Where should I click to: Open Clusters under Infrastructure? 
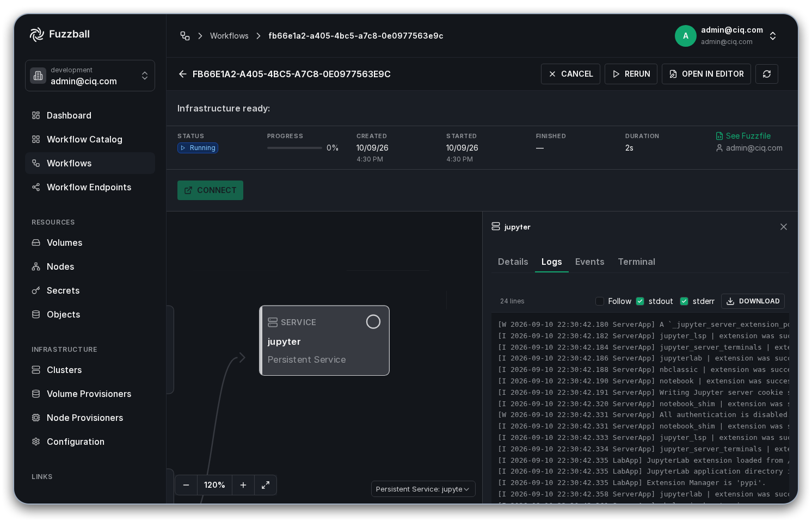90,370
